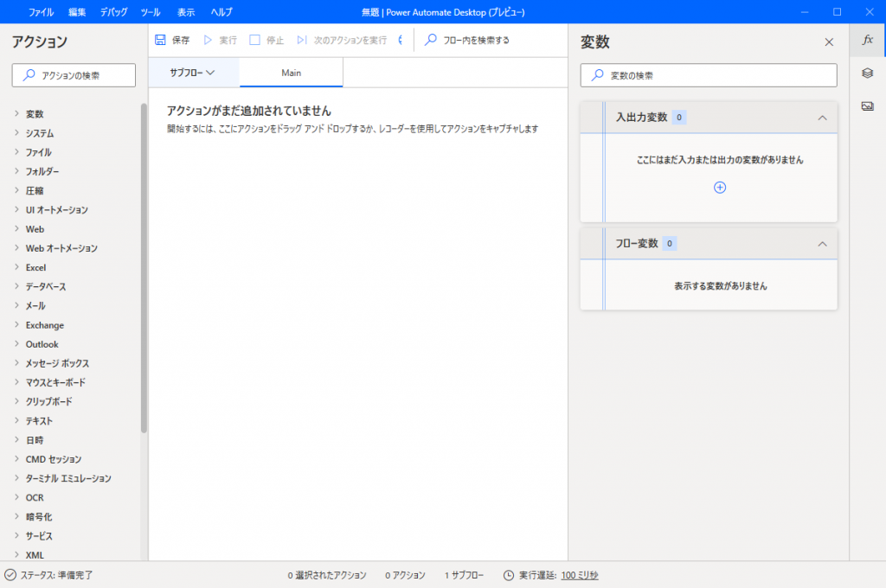The width and height of the screenshot is (886, 588).
Task: Click the 1 サブフロー status text
Action: pos(464,575)
